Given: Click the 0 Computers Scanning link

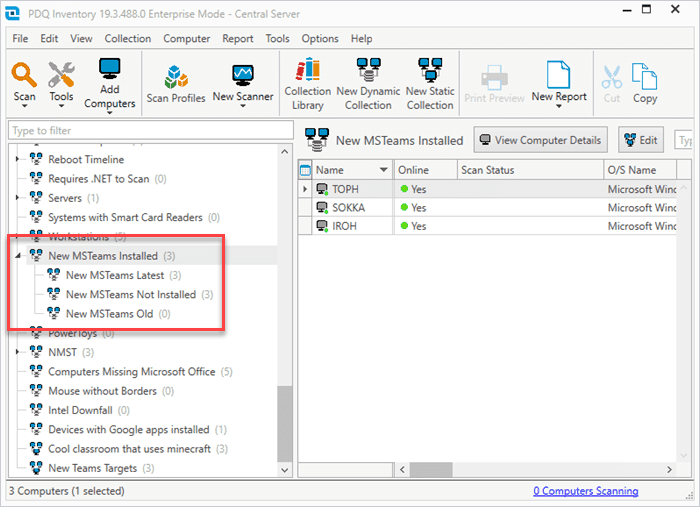Looking at the screenshot, I should [585, 491].
